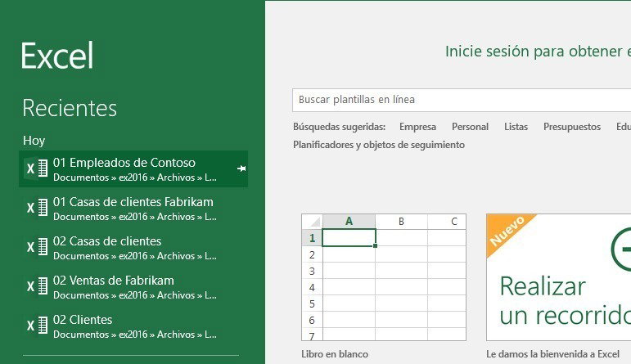The image size is (631, 364).
Task: Click Excel file icon for 02 Casas de clientes
Action: (x=37, y=247)
